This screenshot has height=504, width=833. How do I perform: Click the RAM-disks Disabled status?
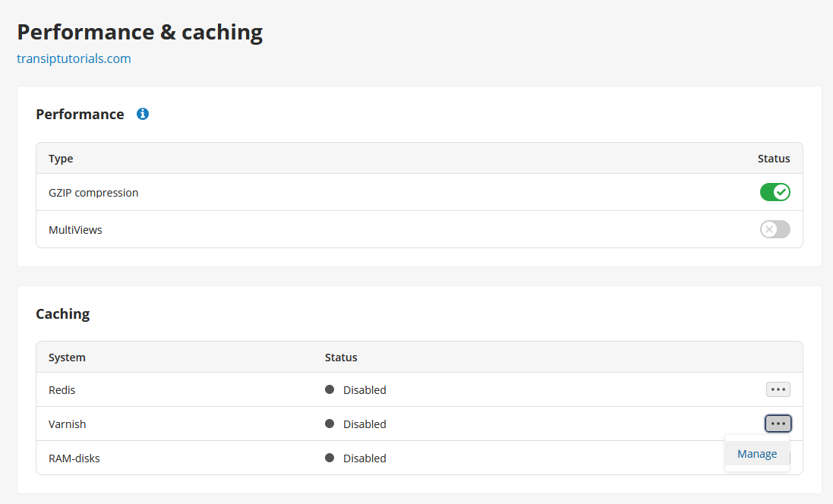click(355, 458)
